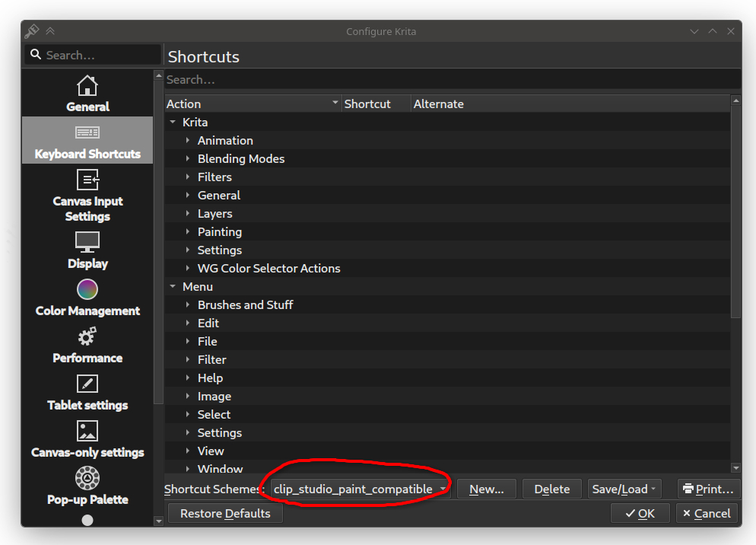Viewport: 756px width, 545px height.
Task: Select the View row
Action: coord(447,451)
